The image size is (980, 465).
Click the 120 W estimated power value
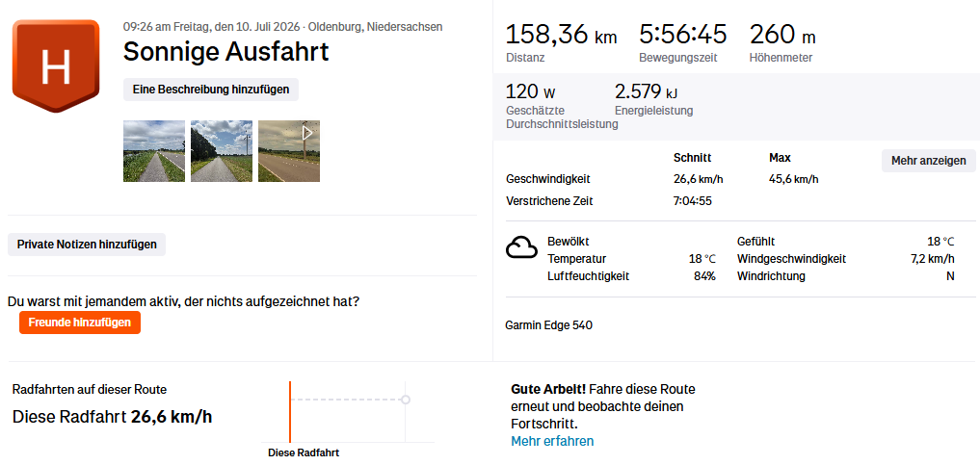click(x=530, y=91)
